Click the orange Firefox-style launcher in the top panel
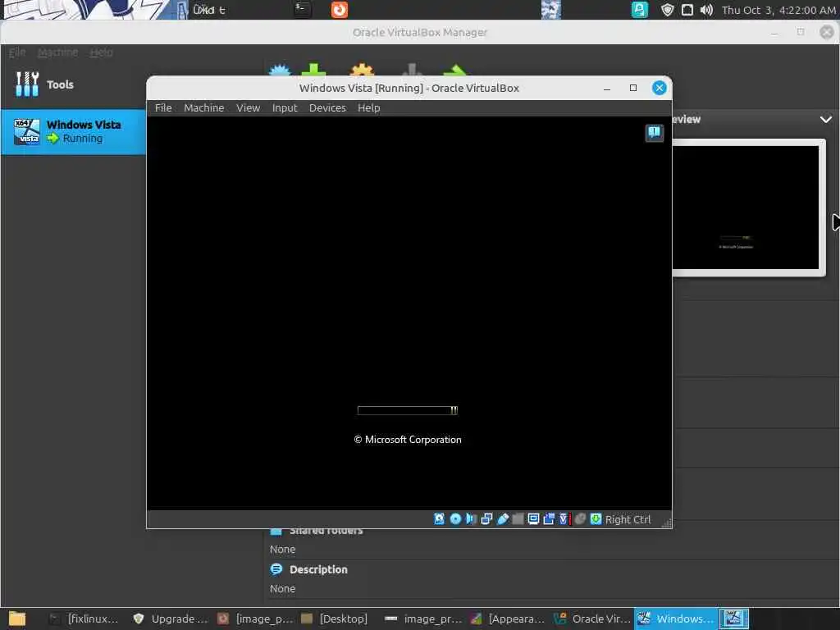This screenshot has width=840, height=630. [339, 10]
